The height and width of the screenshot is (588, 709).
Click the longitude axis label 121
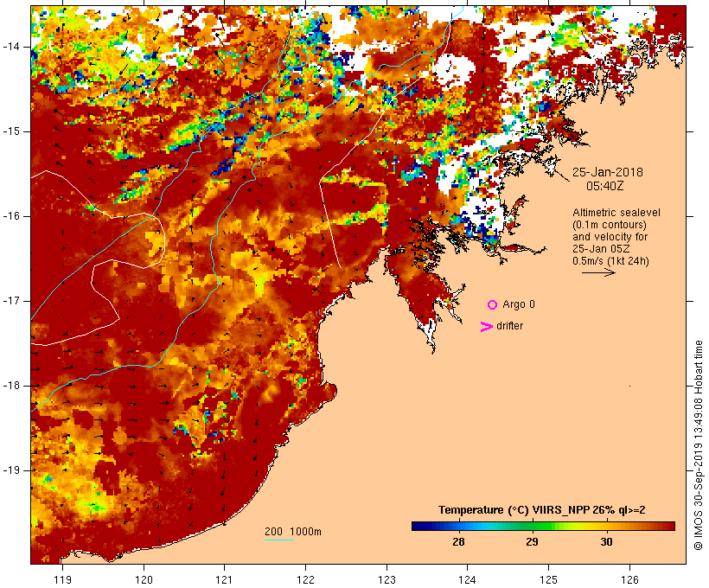(224, 579)
